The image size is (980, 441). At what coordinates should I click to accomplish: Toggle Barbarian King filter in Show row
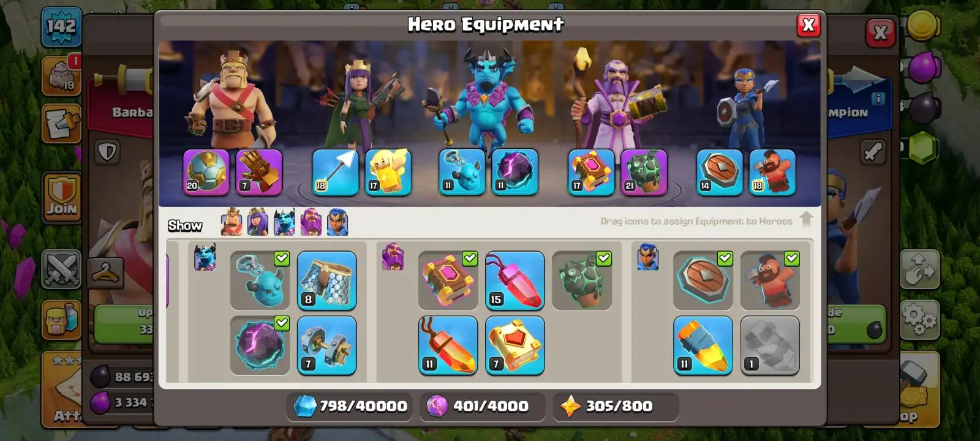[232, 222]
